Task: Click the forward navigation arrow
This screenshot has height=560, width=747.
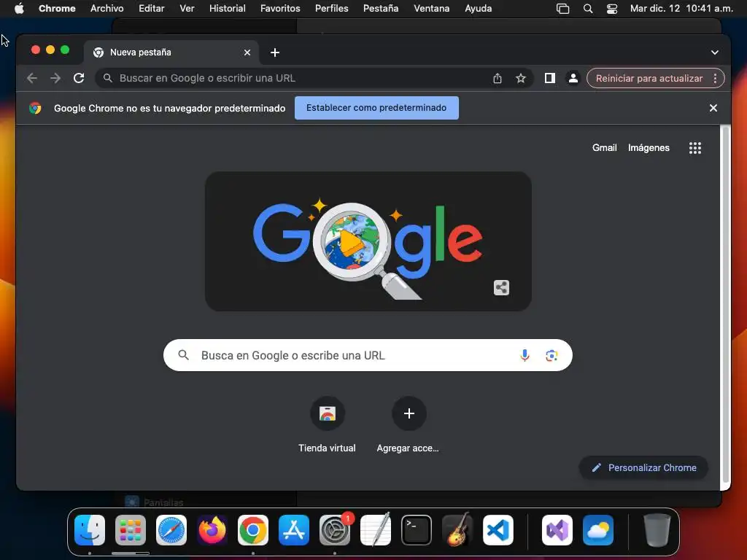Action: (55, 78)
